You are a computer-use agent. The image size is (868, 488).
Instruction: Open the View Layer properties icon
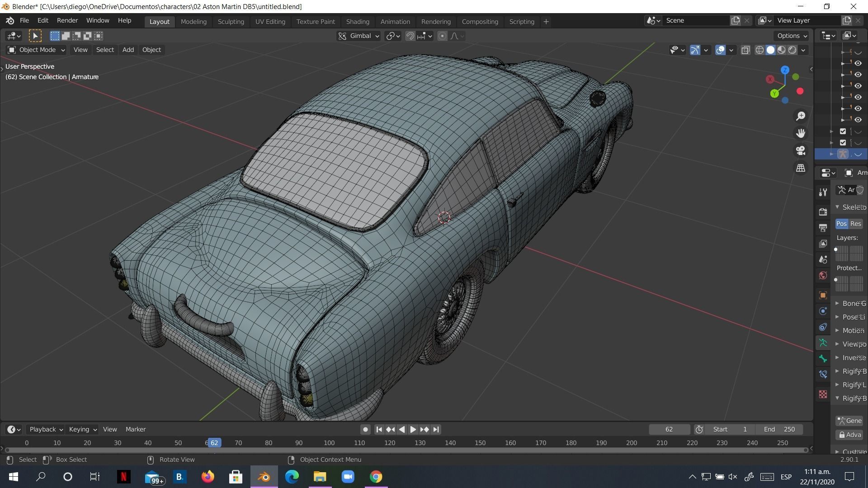pyautogui.click(x=823, y=244)
